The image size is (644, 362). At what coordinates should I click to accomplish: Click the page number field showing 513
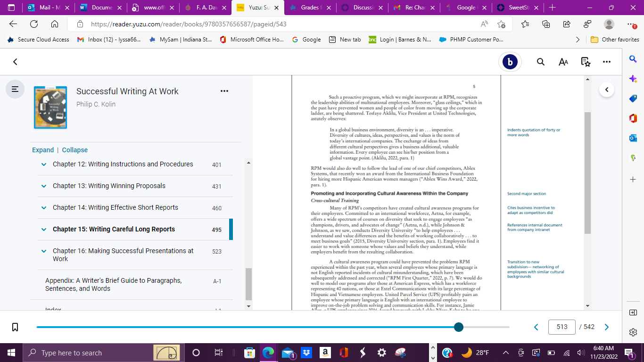562,327
